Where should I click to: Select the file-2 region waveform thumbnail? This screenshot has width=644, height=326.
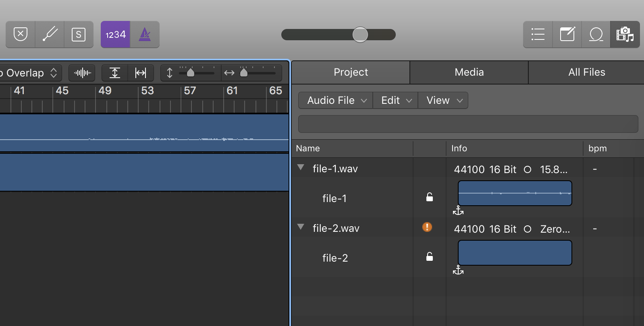515,253
